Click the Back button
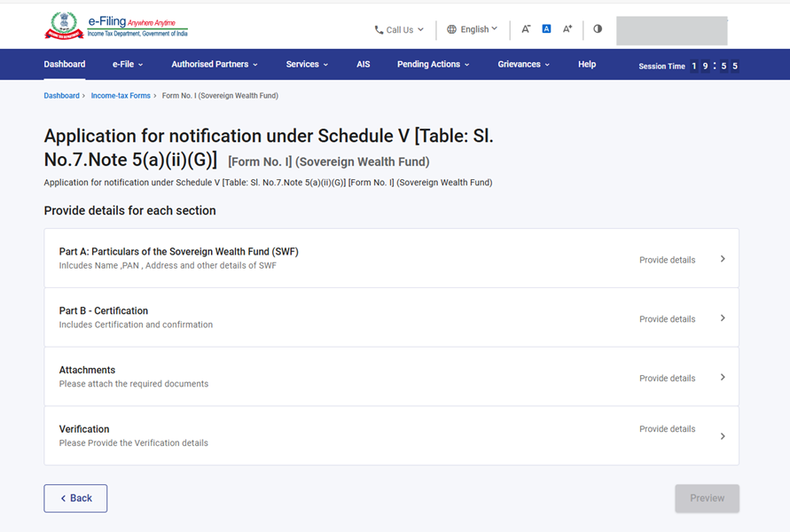Screen dimensions: 790x532 click(75, 498)
